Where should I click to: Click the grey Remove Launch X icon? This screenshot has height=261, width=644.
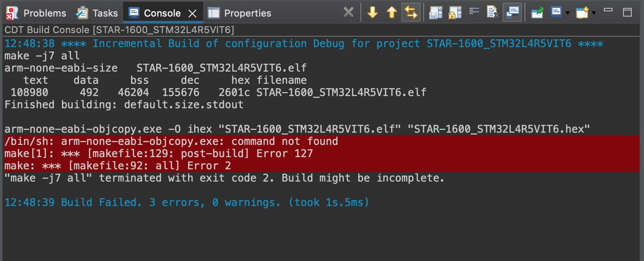click(348, 12)
